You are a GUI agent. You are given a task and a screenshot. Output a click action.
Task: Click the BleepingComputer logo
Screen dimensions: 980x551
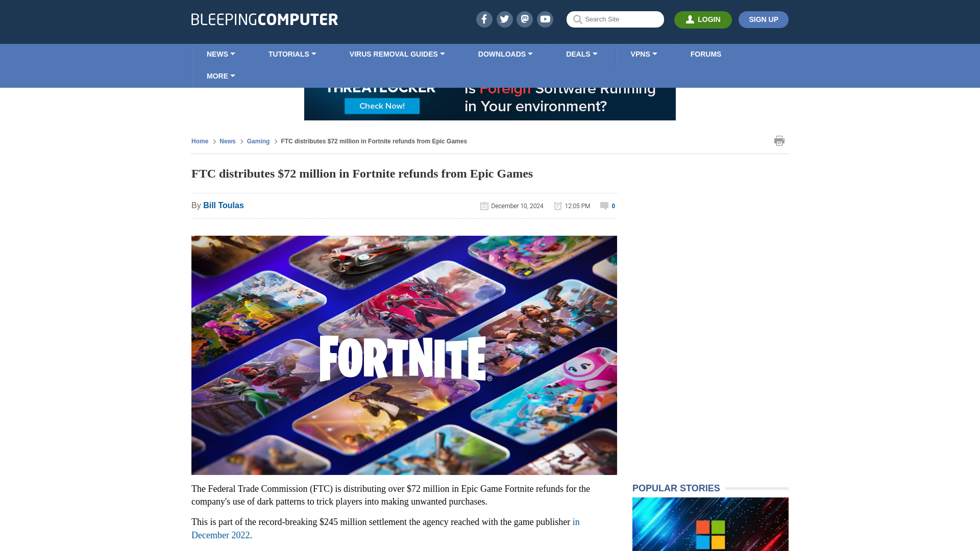(x=264, y=19)
